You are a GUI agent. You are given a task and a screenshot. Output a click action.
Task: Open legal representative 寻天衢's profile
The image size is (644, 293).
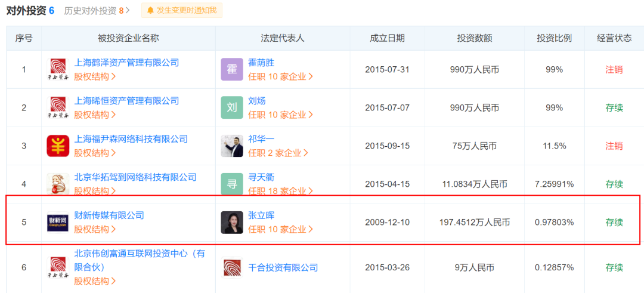point(261,177)
